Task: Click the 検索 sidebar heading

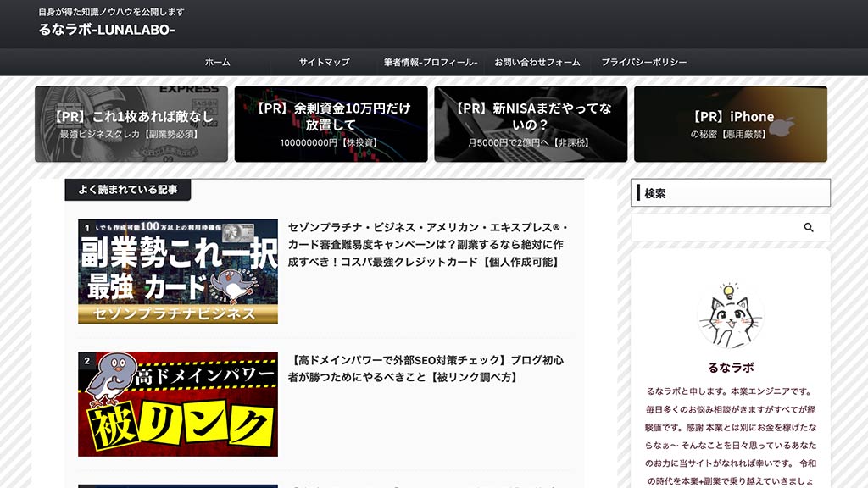Action: click(655, 193)
